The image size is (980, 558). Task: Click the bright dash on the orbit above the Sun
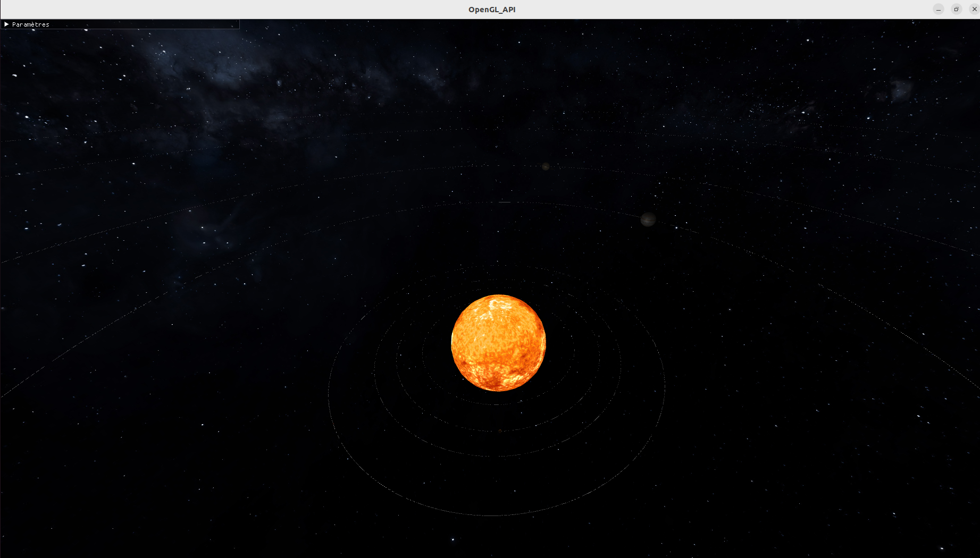pyautogui.click(x=505, y=202)
